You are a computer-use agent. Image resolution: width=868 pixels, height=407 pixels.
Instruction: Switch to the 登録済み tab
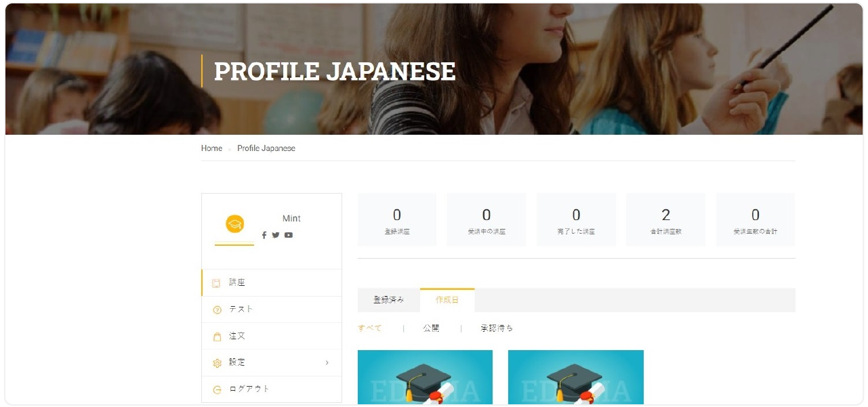tap(388, 300)
